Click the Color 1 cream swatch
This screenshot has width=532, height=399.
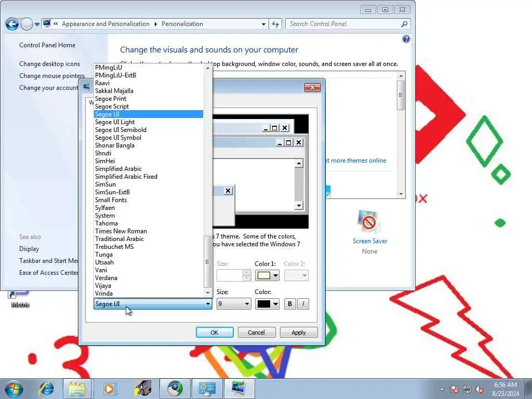tap(263, 275)
